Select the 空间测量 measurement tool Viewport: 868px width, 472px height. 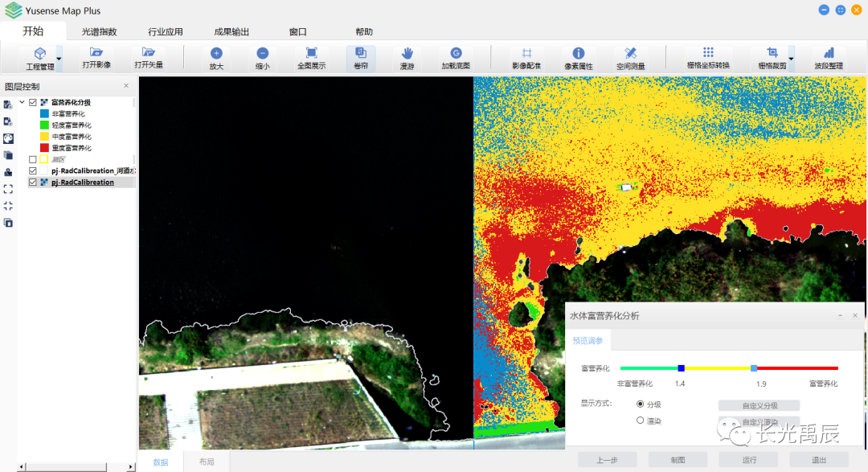631,53
